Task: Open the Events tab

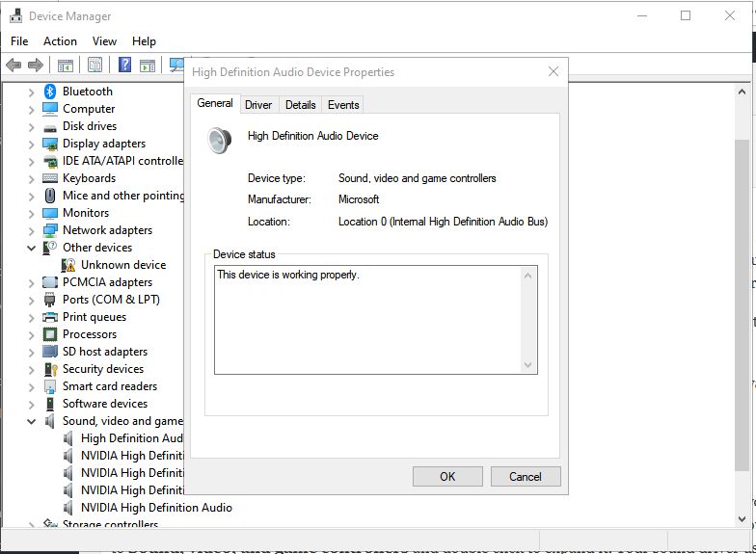Action: pyautogui.click(x=343, y=104)
